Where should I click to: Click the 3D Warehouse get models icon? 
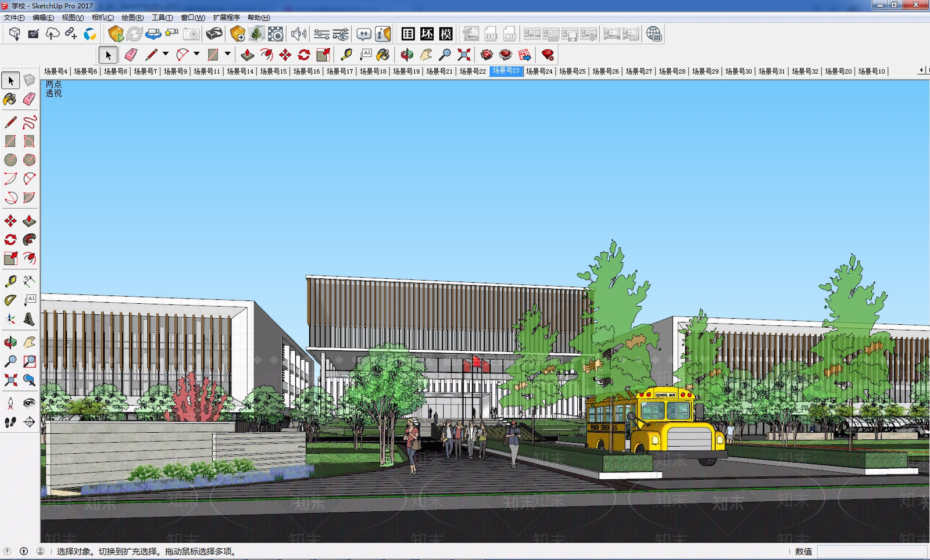(487, 55)
